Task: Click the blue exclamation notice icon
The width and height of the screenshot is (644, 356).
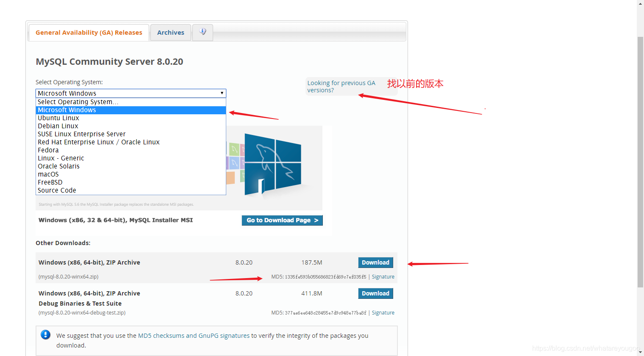Action: pyautogui.click(x=45, y=335)
